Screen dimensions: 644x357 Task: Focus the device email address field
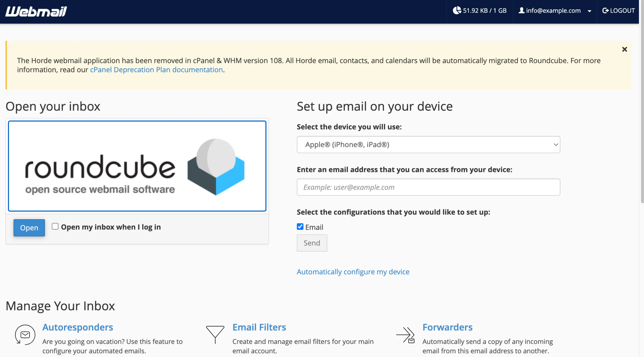(x=428, y=187)
